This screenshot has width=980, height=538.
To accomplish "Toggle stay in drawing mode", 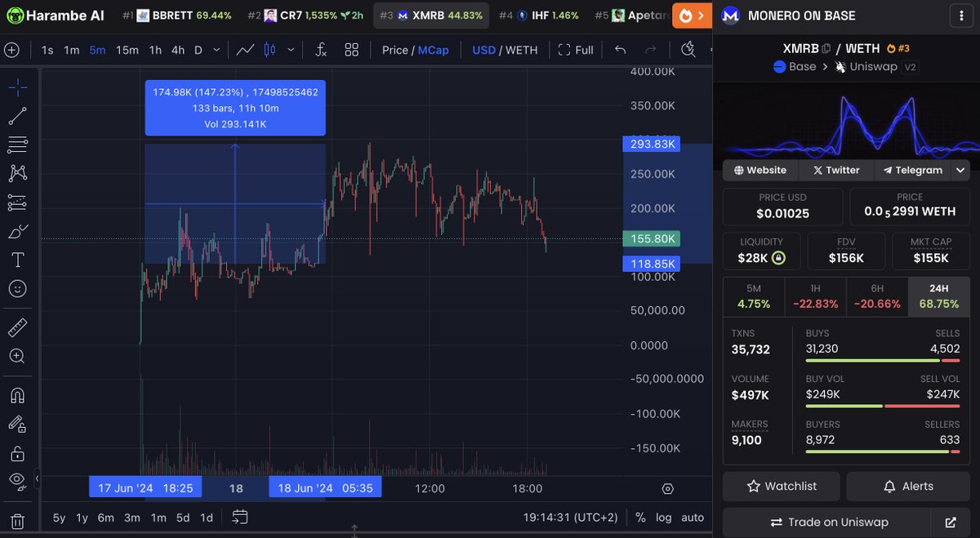I will coord(17,424).
